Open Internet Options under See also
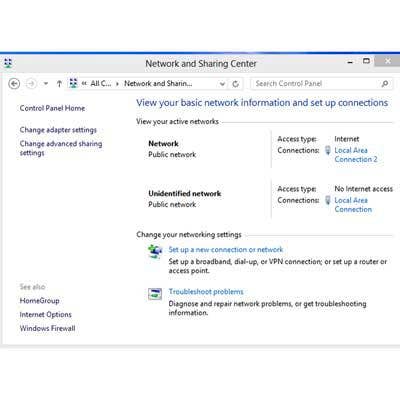 46,314
